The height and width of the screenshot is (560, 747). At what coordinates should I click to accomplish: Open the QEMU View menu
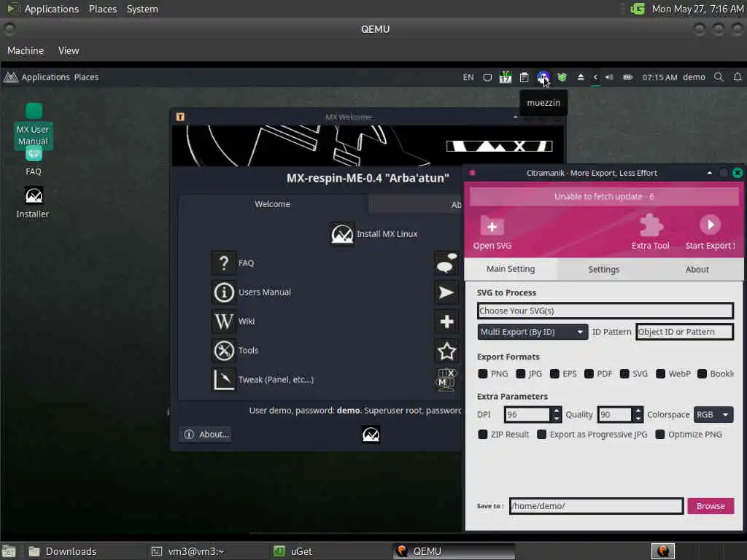click(x=69, y=50)
